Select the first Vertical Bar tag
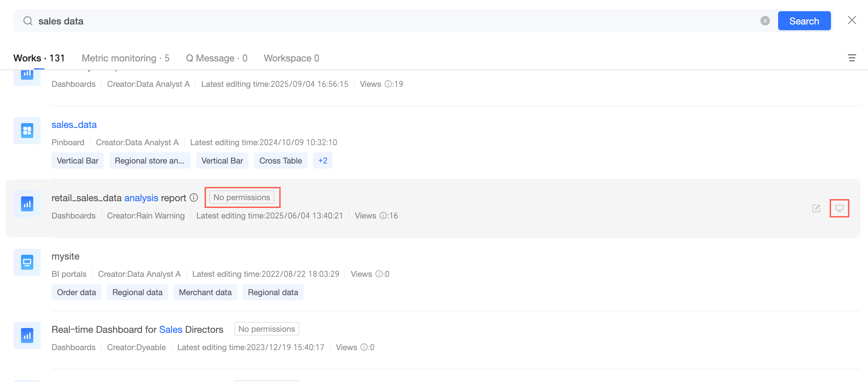The height and width of the screenshot is (382, 868). click(78, 161)
